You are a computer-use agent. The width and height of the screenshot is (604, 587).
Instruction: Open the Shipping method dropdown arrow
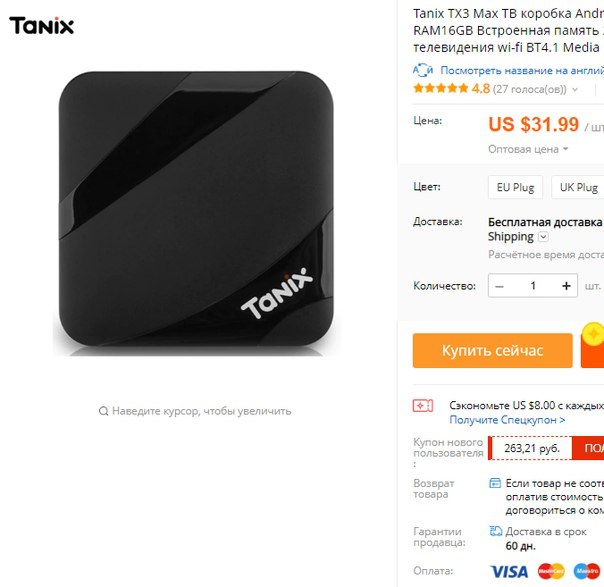(x=543, y=236)
